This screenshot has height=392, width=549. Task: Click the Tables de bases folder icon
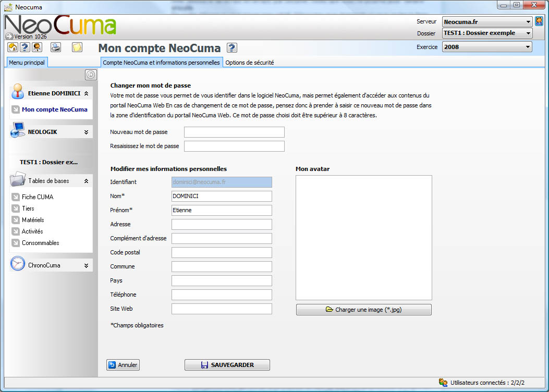point(18,179)
